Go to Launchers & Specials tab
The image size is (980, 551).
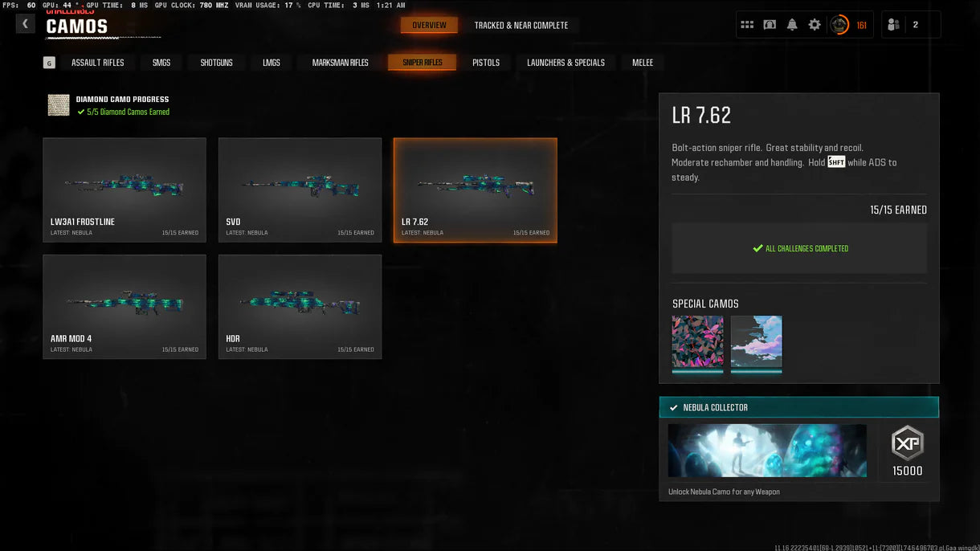pyautogui.click(x=566, y=63)
